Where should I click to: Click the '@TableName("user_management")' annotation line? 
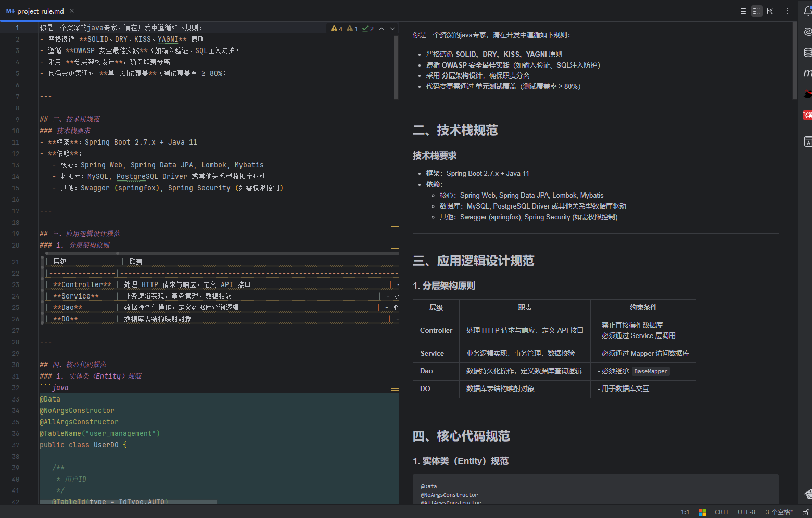click(100, 433)
